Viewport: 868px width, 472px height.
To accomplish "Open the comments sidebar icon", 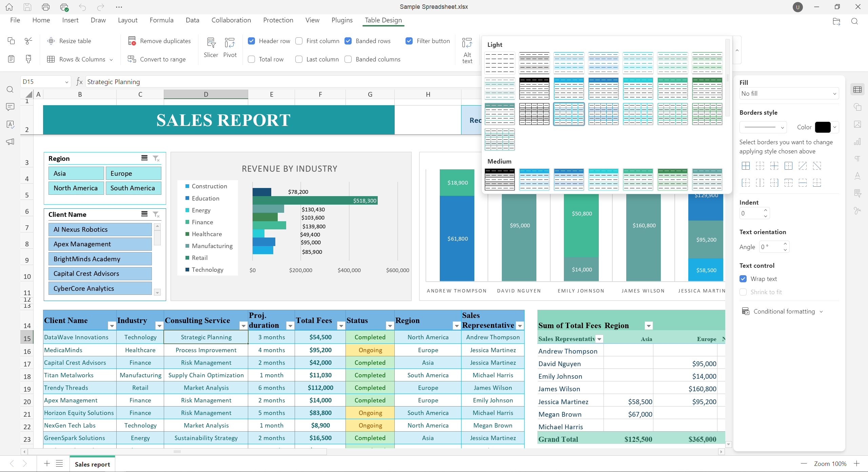I will tap(10, 107).
